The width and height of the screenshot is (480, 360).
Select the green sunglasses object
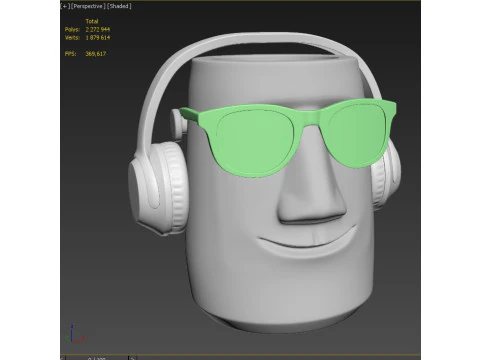pos(257,143)
